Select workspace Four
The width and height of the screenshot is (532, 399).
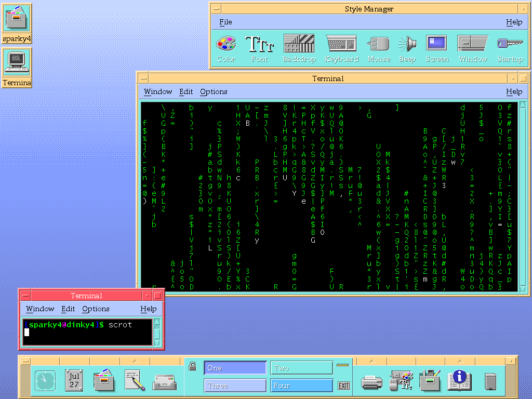[301, 385]
